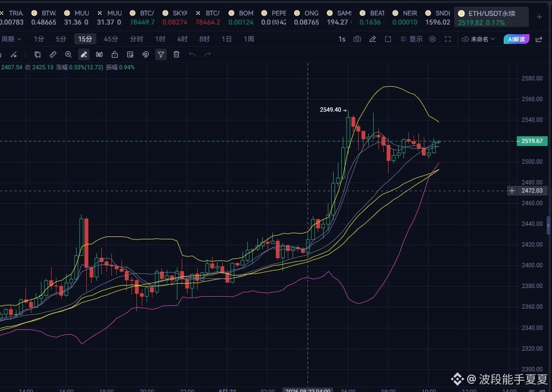Viewport: 552px width, 392px height.
Task: Switch to 1周 timeframe
Action: click(249, 39)
